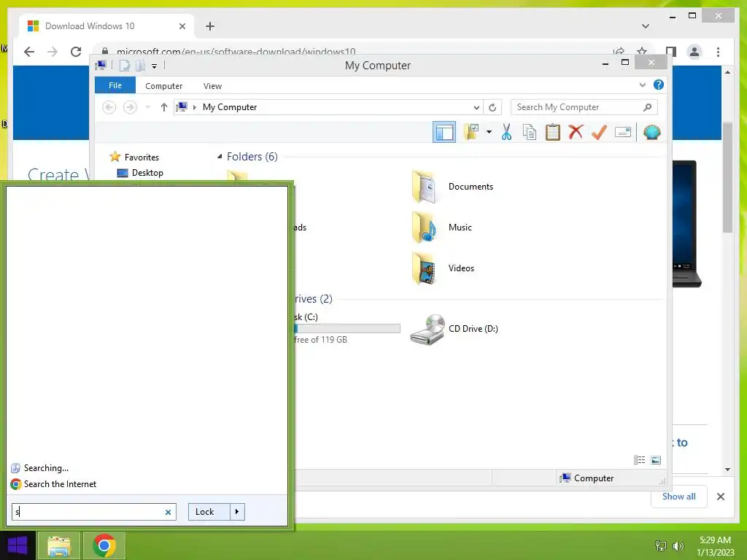Click the start menu search box
This screenshot has width=747, height=560.
(94, 512)
